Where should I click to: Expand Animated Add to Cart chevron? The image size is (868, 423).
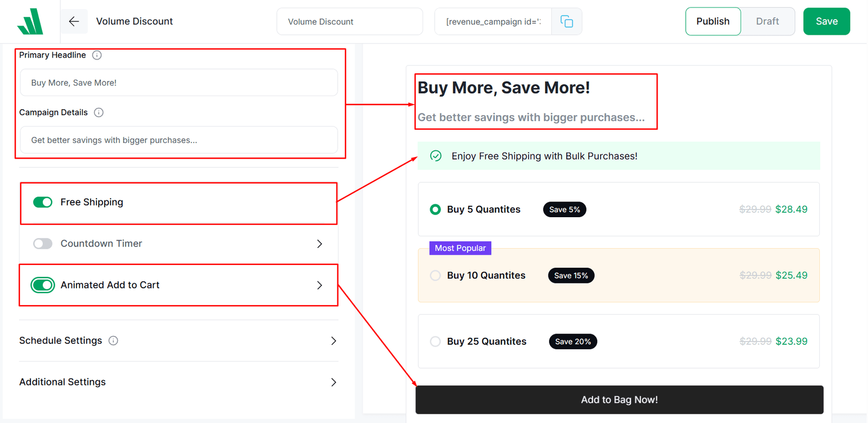320,285
